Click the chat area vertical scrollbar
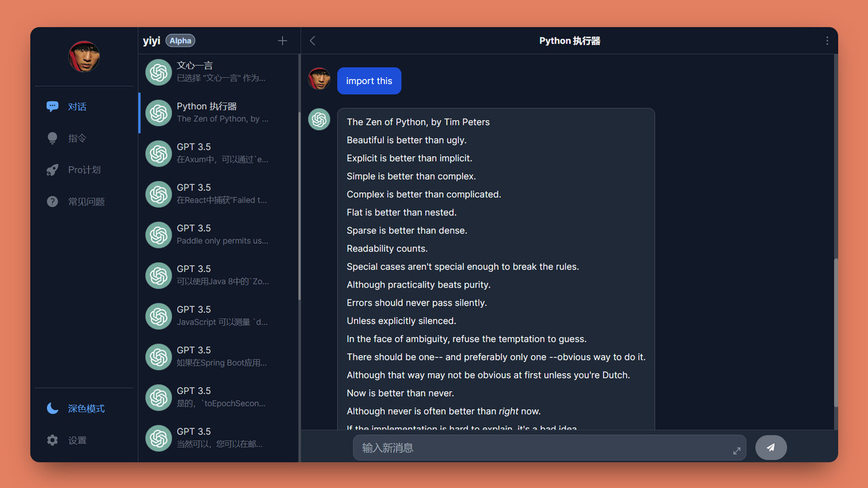The height and width of the screenshot is (488, 868). tap(835, 332)
